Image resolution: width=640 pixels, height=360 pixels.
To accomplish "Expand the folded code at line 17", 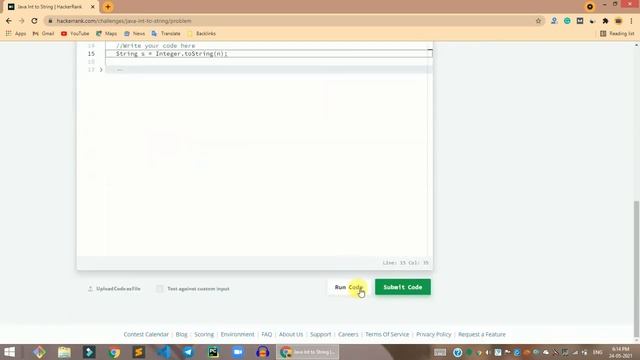I will 101,70.
